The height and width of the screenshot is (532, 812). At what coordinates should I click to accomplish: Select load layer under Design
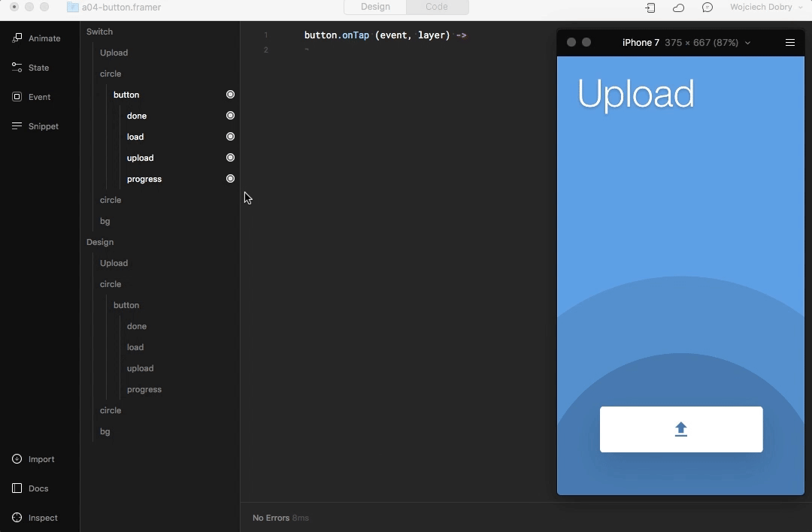(x=135, y=347)
